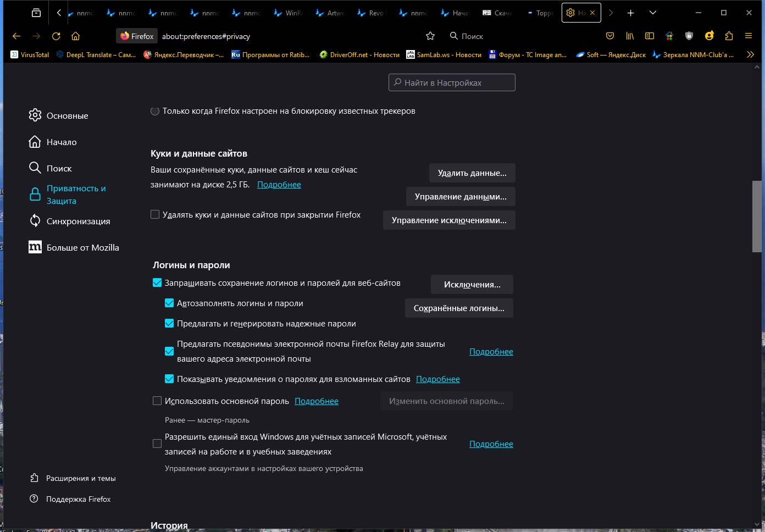Open the Extensions puzzle icon
765x532 pixels.
pyautogui.click(x=729, y=36)
